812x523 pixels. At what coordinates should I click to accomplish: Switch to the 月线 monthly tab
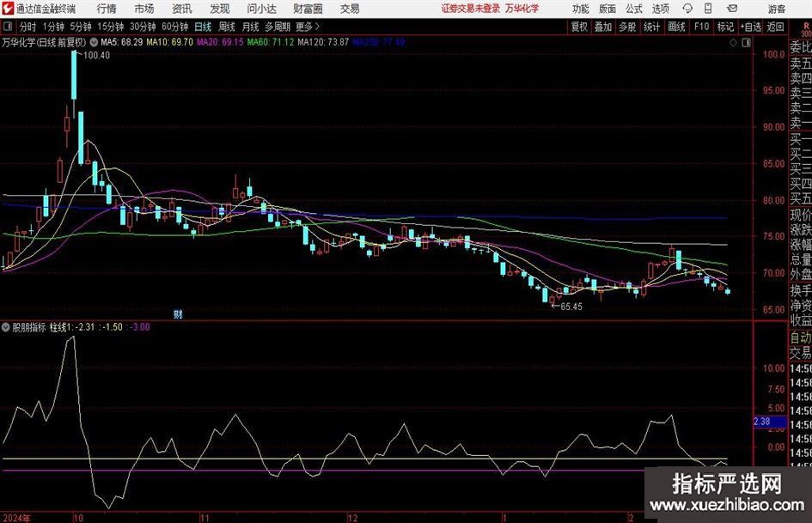pos(250,27)
